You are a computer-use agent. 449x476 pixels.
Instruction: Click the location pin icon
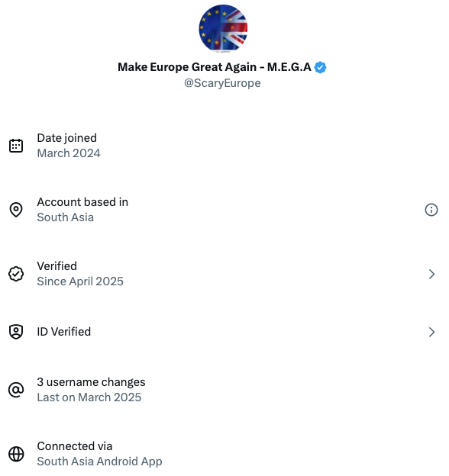click(x=16, y=210)
